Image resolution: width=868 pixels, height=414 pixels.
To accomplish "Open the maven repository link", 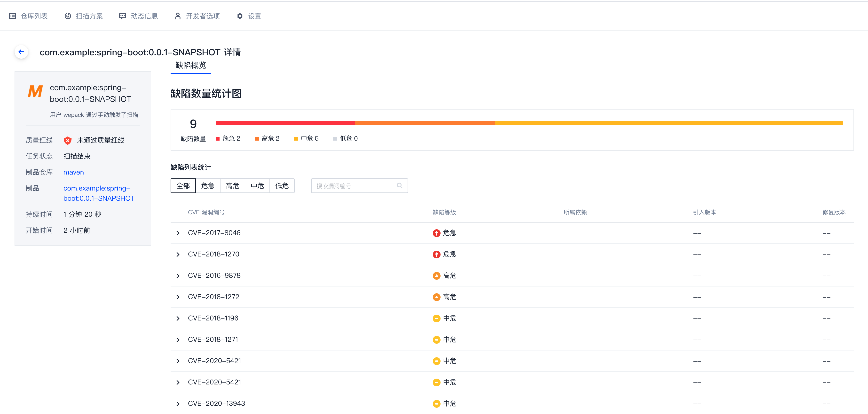I will [x=73, y=172].
